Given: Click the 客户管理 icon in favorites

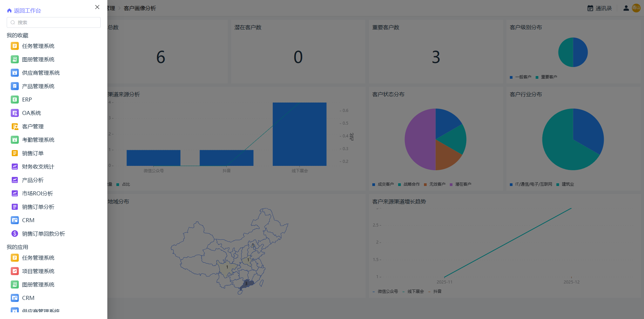Looking at the screenshot, I should (x=15, y=126).
